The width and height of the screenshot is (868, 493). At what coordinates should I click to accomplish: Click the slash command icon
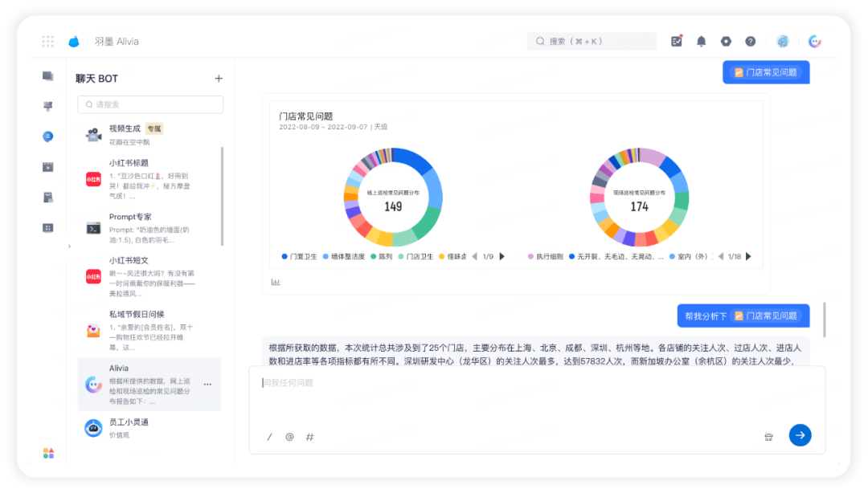[269, 437]
